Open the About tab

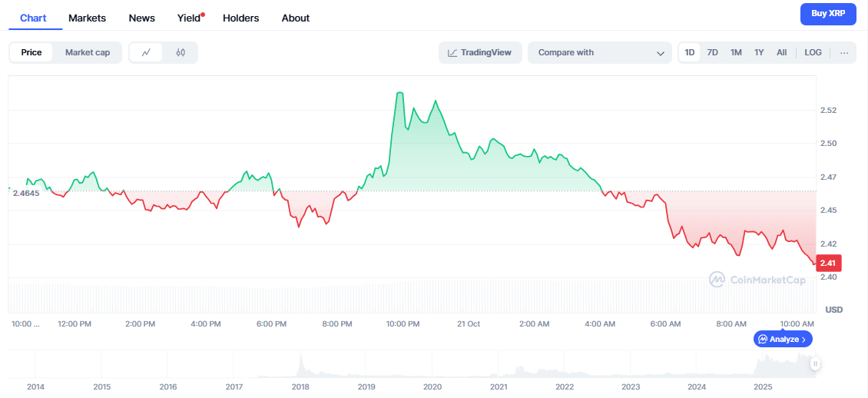click(x=296, y=18)
